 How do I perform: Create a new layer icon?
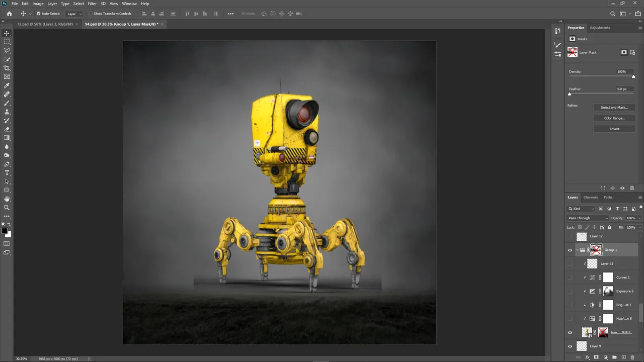[x=623, y=357]
